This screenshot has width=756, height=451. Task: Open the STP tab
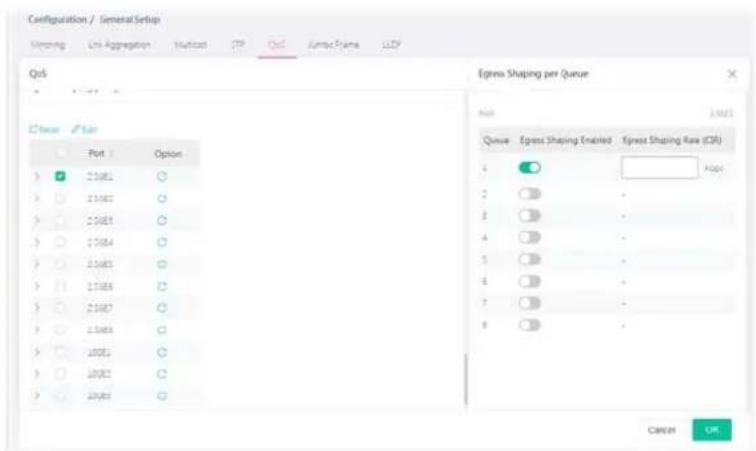pos(238,45)
